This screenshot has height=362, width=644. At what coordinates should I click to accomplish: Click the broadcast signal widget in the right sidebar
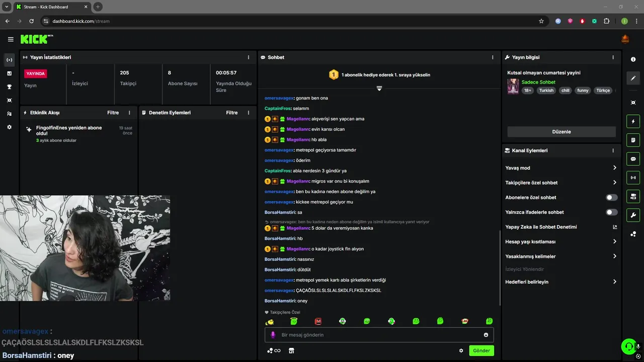click(633, 177)
